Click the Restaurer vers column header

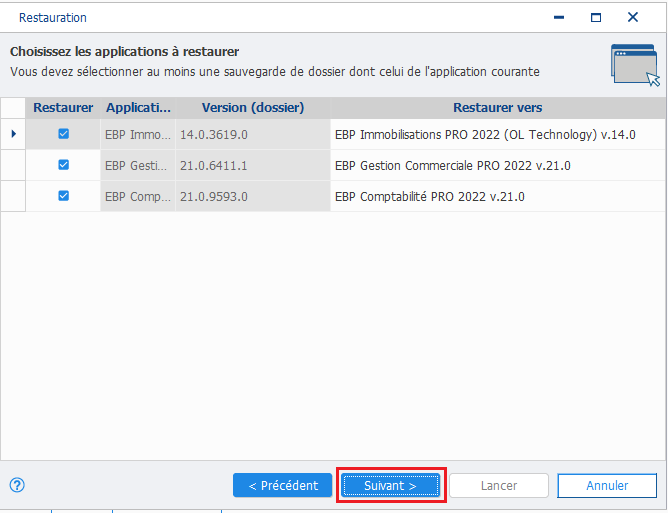[x=497, y=108]
